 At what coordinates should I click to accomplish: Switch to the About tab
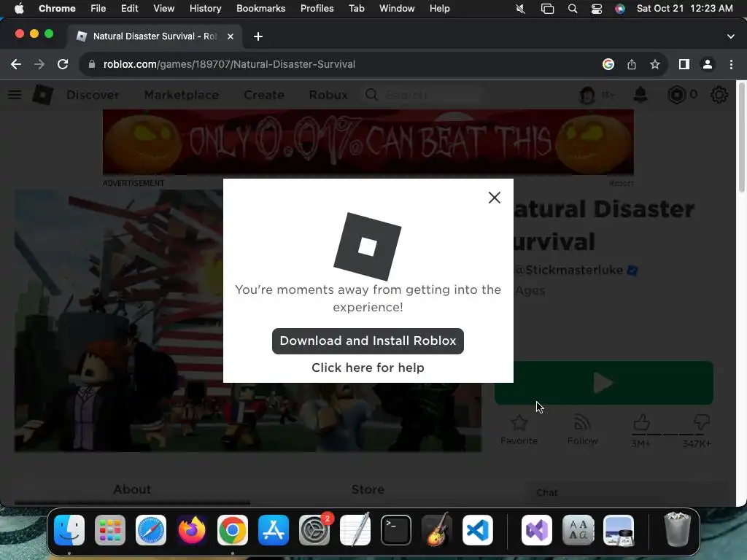(132, 489)
